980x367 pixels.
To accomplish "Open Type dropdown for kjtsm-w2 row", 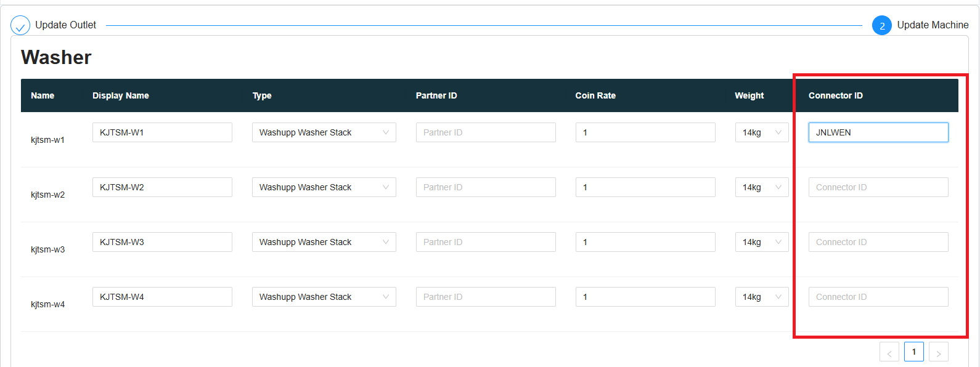I will tap(324, 187).
